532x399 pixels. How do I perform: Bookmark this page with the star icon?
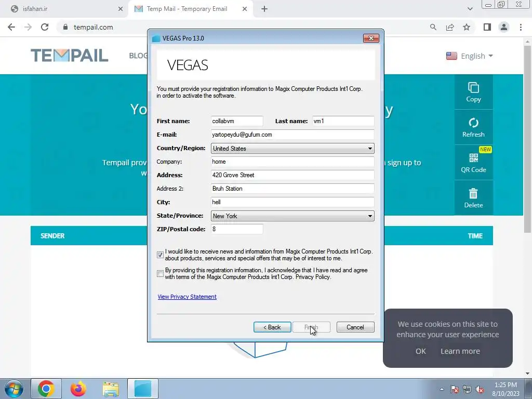(467, 27)
